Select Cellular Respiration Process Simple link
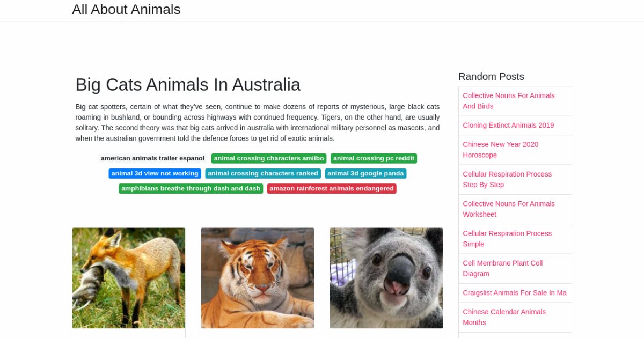This screenshot has height=338, width=644. click(507, 239)
